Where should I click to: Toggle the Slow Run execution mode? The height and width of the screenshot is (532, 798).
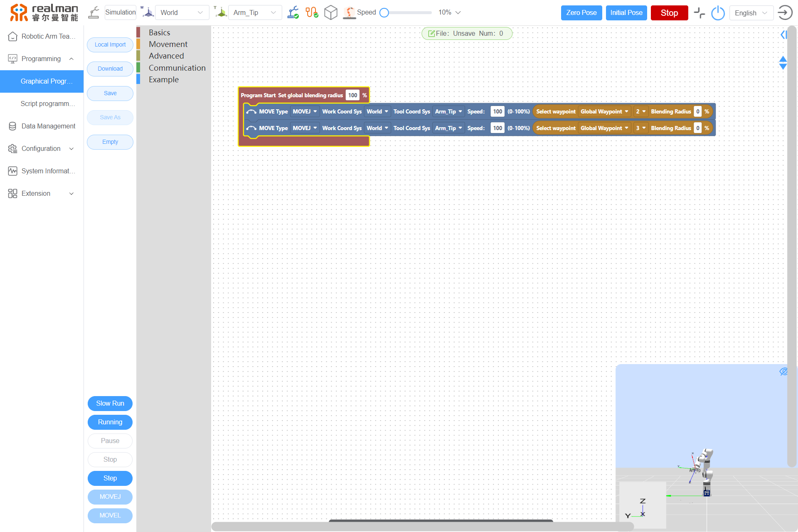[x=110, y=403]
